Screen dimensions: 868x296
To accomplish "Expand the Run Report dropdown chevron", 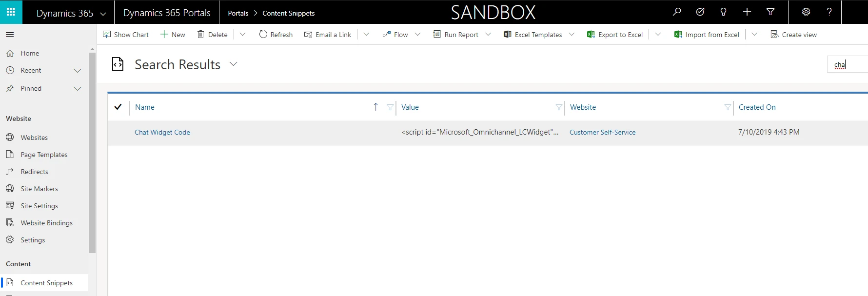I will pyautogui.click(x=488, y=34).
